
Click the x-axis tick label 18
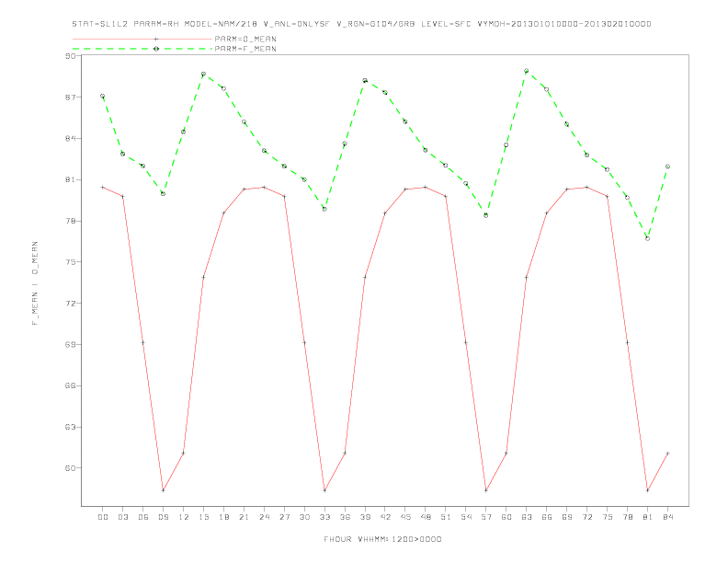(x=223, y=517)
